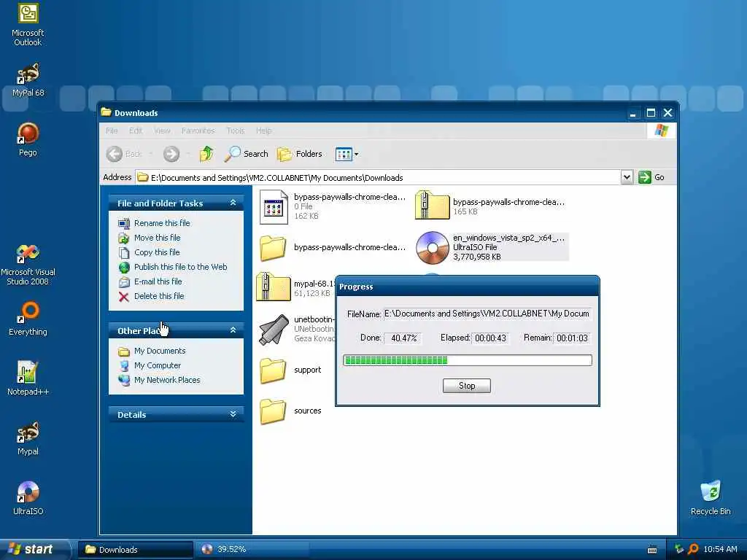Open the Search toolbar button
747x560 pixels.
(x=247, y=154)
